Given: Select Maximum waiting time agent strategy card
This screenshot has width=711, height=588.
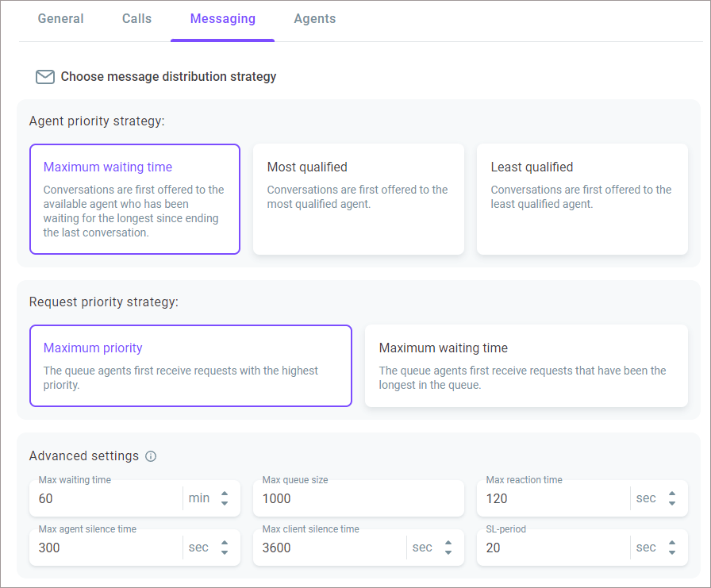Looking at the screenshot, I should [135, 199].
